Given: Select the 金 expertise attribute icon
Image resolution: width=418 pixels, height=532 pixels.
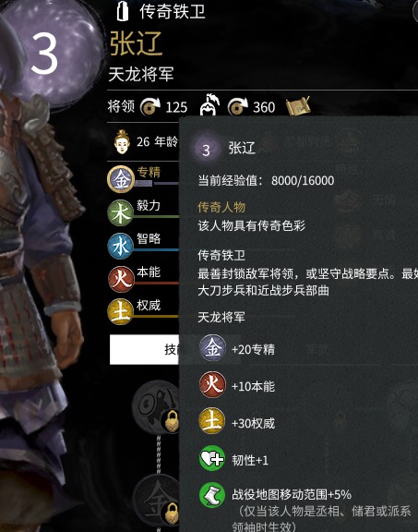Looking at the screenshot, I should [x=120, y=179].
